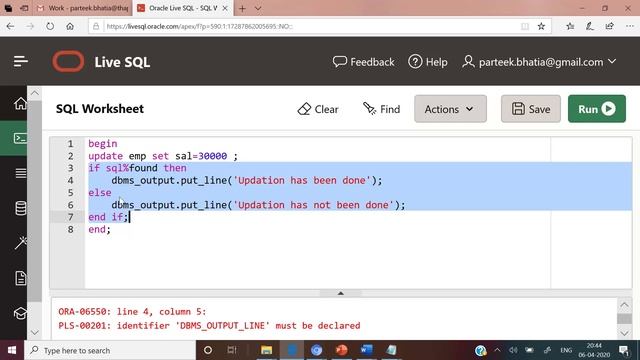The width and height of the screenshot is (640, 360).
Task: Show tabs you've set aside icon
Action: click(x=24, y=8)
